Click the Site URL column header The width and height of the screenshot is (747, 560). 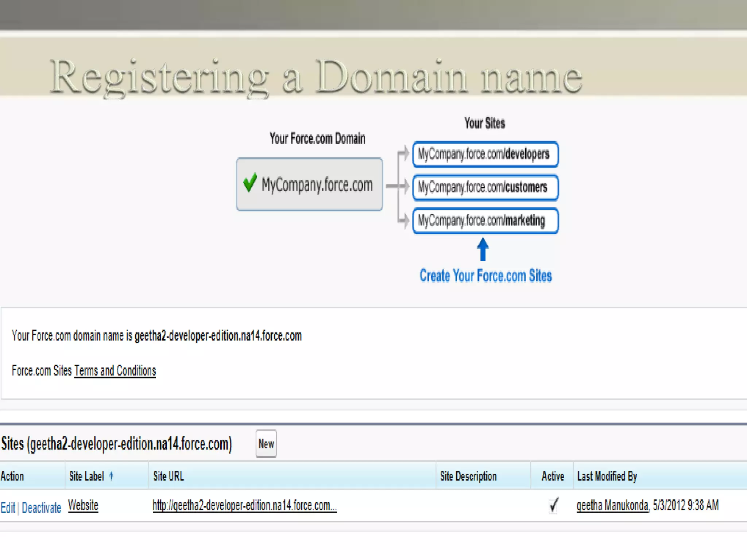[169, 476]
